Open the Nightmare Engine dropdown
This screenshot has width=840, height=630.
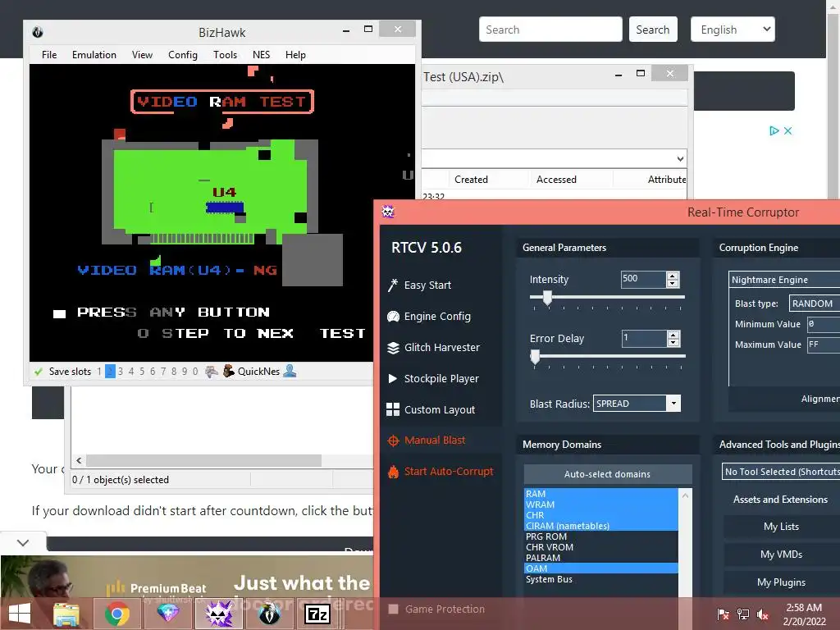pos(785,280)
